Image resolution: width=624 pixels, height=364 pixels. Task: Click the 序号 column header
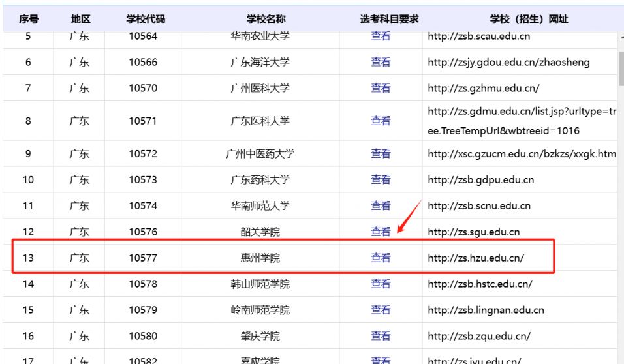[x=28, y=19]
